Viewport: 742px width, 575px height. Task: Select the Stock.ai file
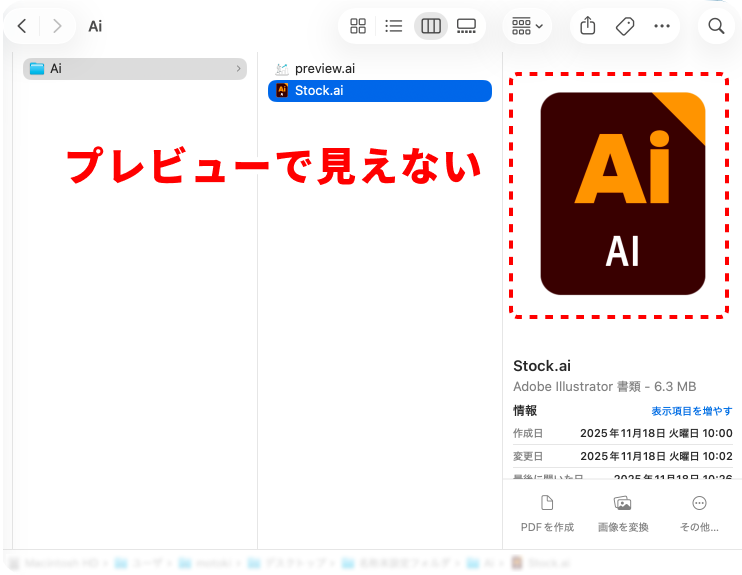[x=380, y=90]
